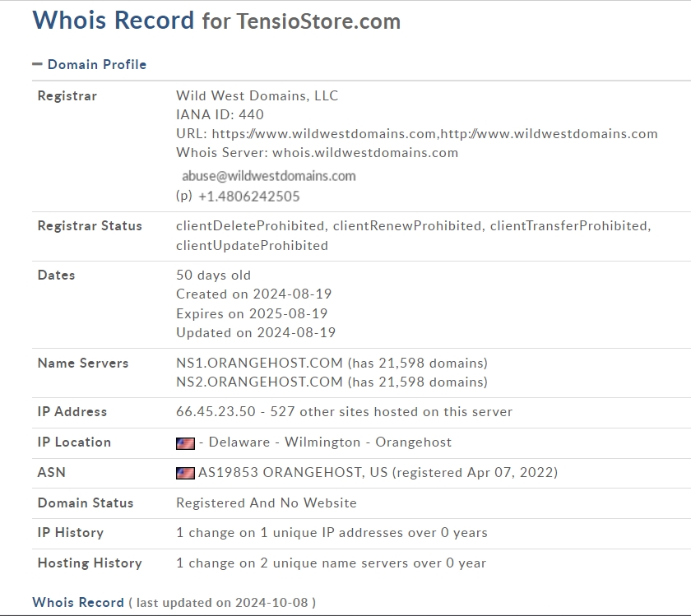Image resolution: width=691 pixels, height=616 pixels.
Task: Collapse the Domain Profile section
Action: tap(89, 64)
